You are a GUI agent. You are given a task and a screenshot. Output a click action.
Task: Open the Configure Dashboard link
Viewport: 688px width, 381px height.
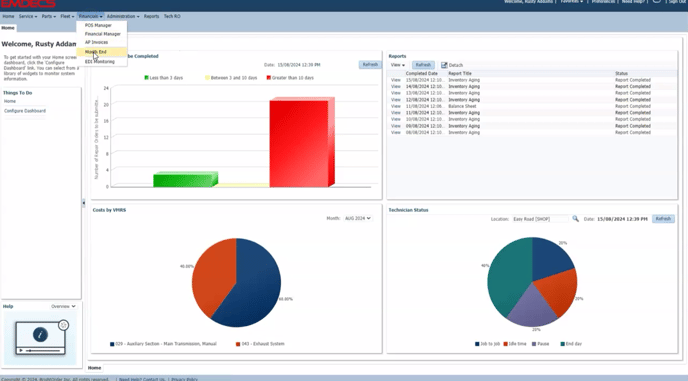(25, 111)
